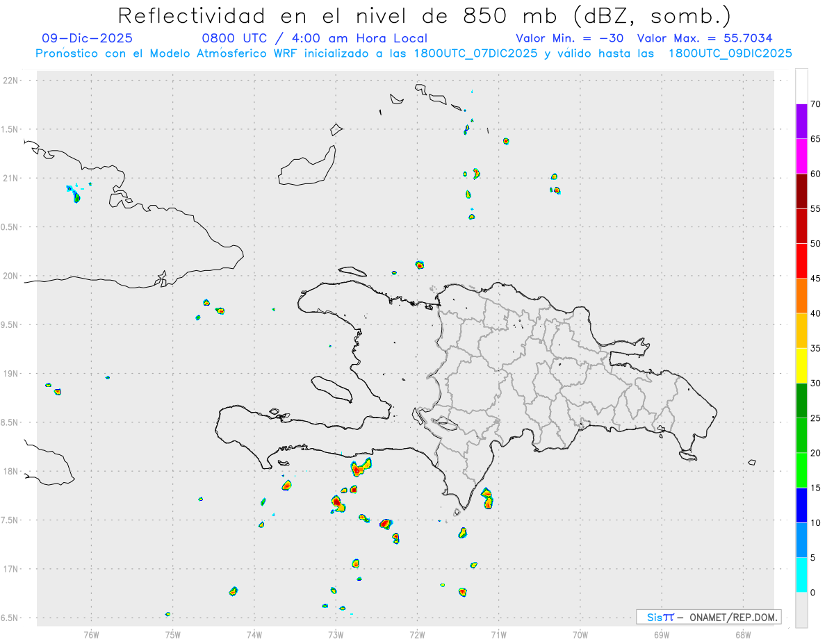The height and width of the screenshot is (644, 834).
Task: Select the colorbar value '30'
Action: pyautogui.click(x=815, y=383)
